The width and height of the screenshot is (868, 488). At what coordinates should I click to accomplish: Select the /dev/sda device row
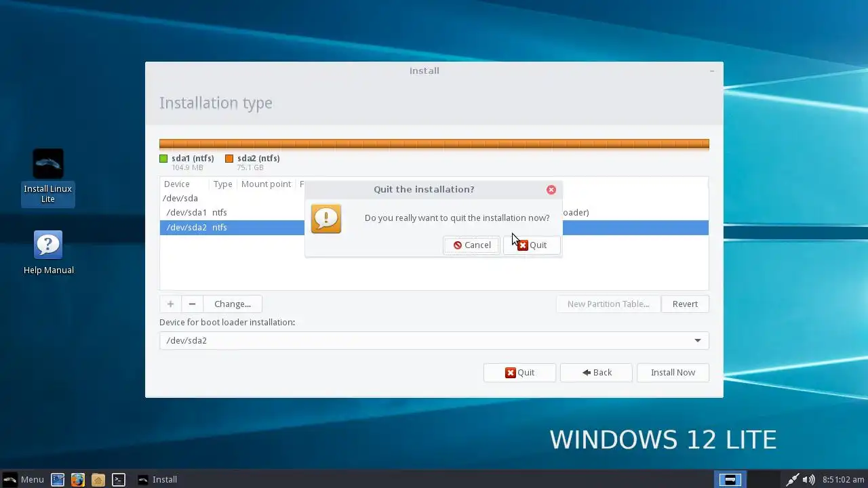coord(434,198)
